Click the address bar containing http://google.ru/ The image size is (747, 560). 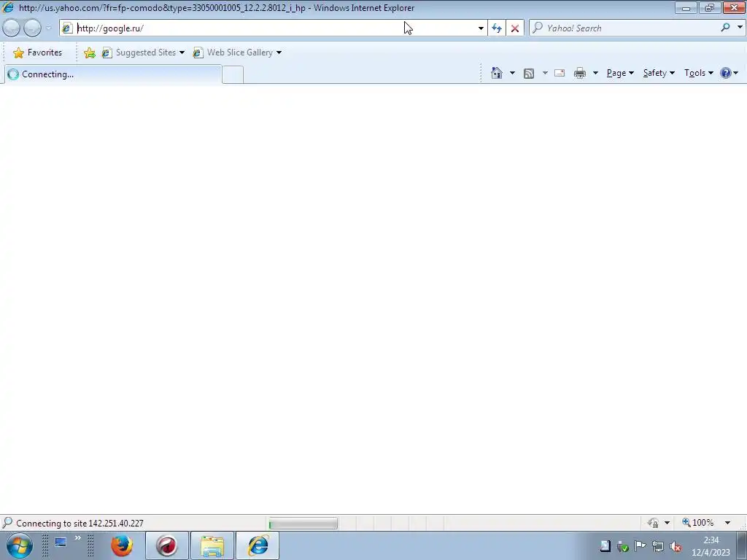(271, 28)
